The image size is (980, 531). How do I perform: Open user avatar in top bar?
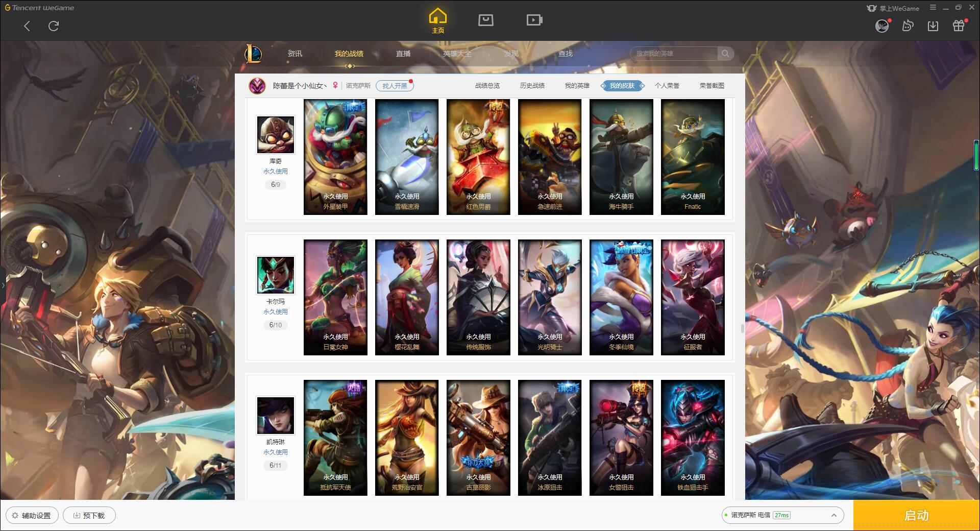coord(882,26)
